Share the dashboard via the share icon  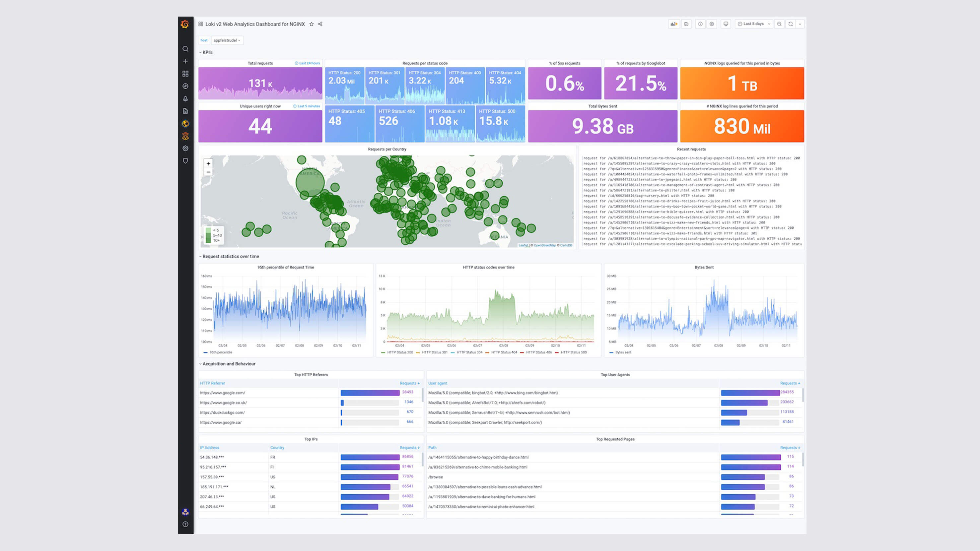(320, 24)
